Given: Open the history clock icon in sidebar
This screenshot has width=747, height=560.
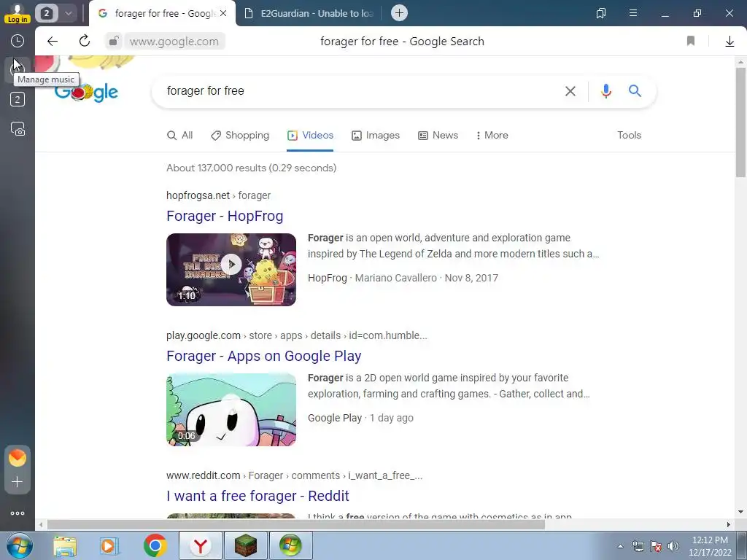Looking at the screenshot, I should [x=18, y=41].
